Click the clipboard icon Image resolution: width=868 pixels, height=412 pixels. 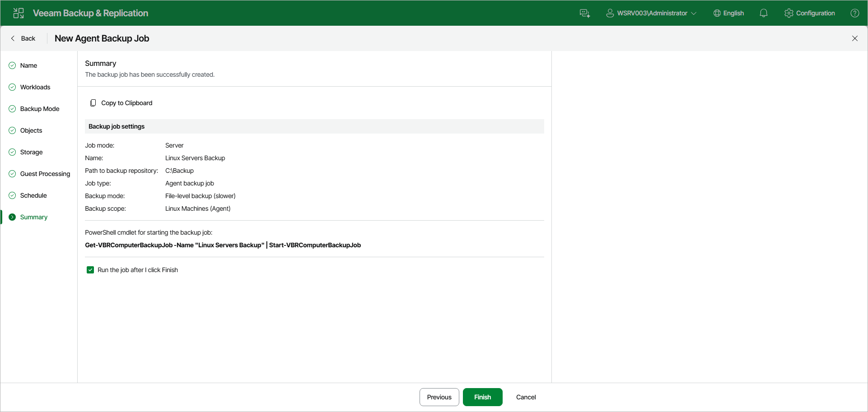point(93,103)
